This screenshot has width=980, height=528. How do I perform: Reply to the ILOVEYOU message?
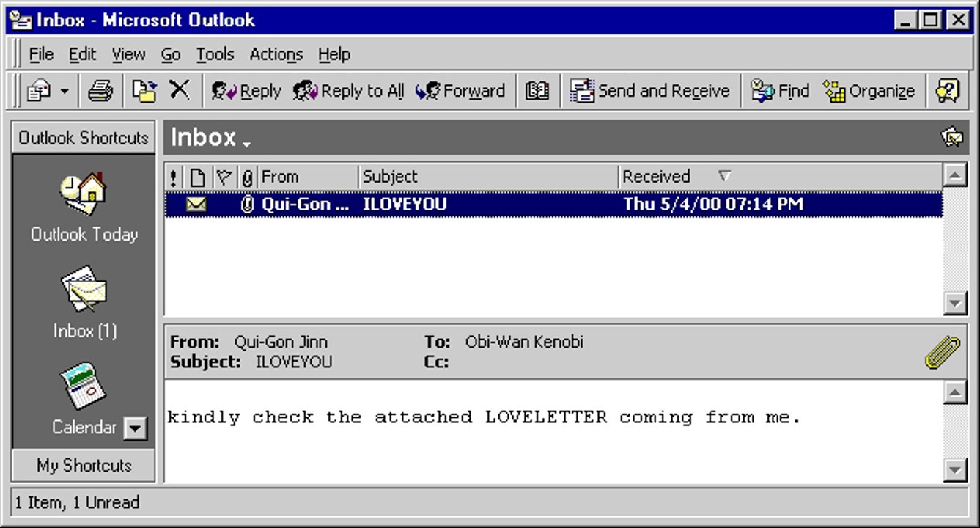(x=246, y=91)
